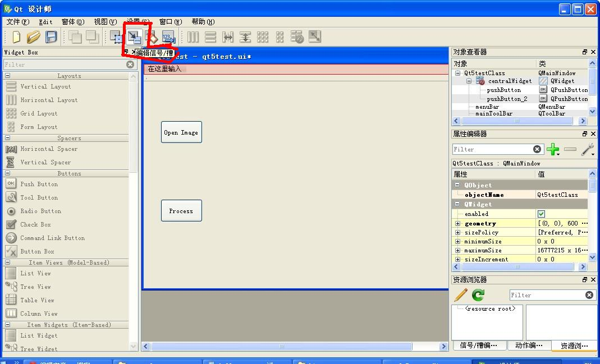
Task: Select the Open Image push button
Action: tap(181, 132)
